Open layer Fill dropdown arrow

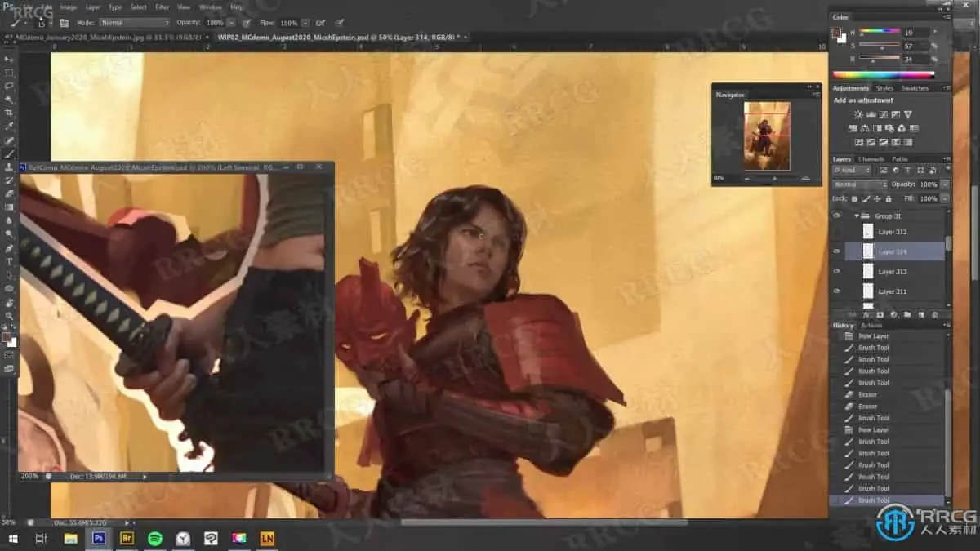[945, 198]
